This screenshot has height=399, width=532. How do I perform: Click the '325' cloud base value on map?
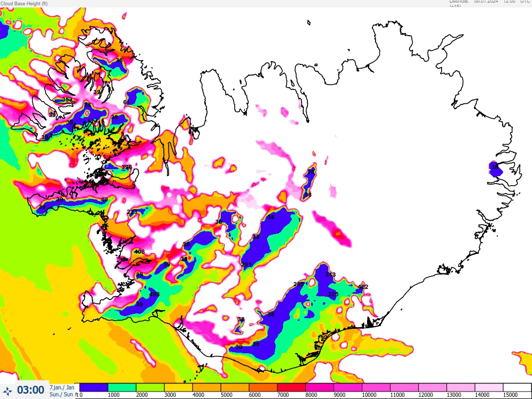[x=333, y=294]
